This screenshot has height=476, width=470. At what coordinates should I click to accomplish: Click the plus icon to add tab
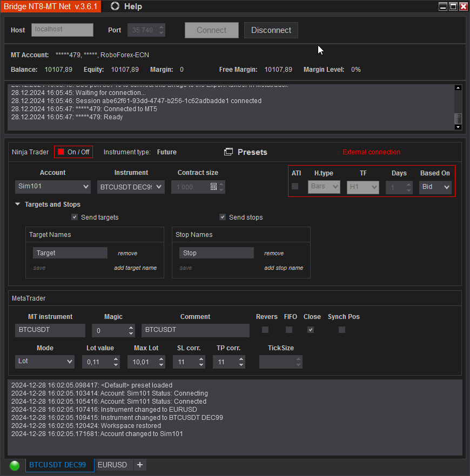point(140,465)
